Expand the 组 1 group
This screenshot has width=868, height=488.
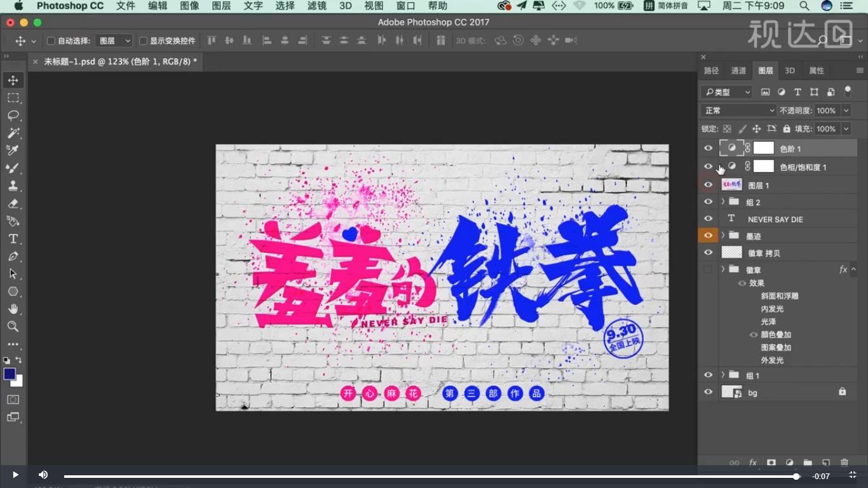point(723,375)
